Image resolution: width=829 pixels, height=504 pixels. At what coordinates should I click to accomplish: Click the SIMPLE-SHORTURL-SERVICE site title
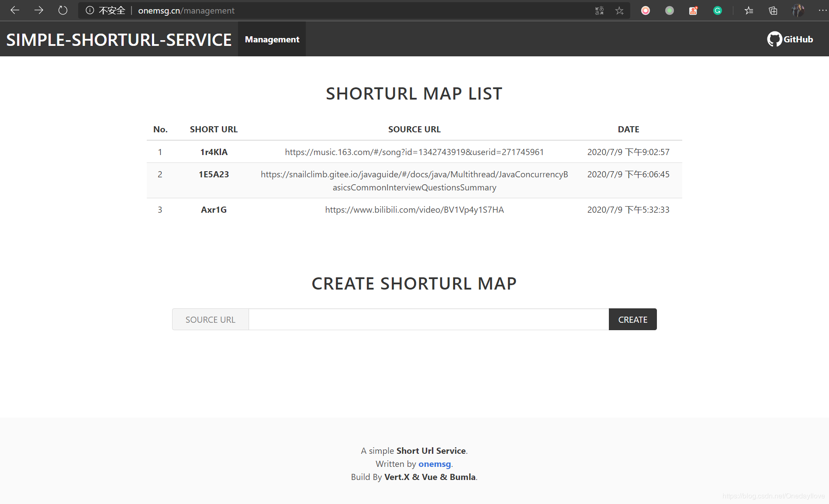pos(119,40)
